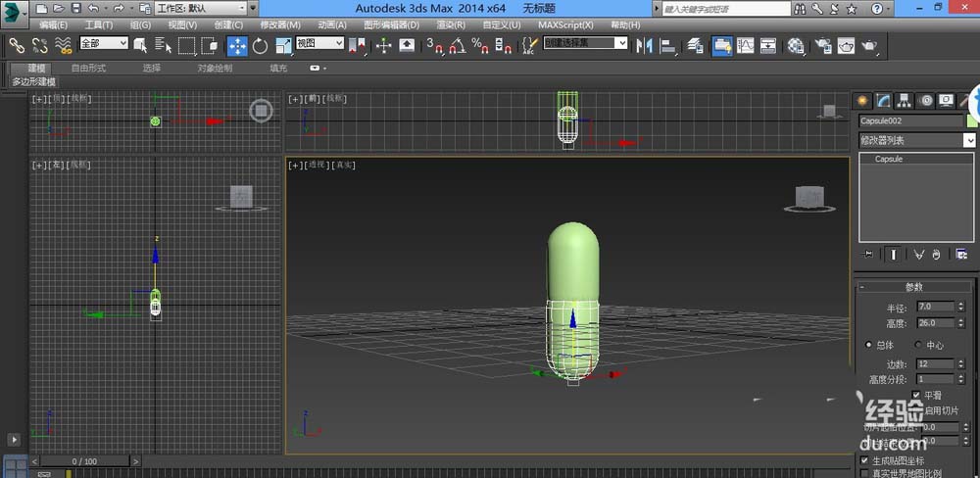Click the Mirror tool icon

[644, 46]
